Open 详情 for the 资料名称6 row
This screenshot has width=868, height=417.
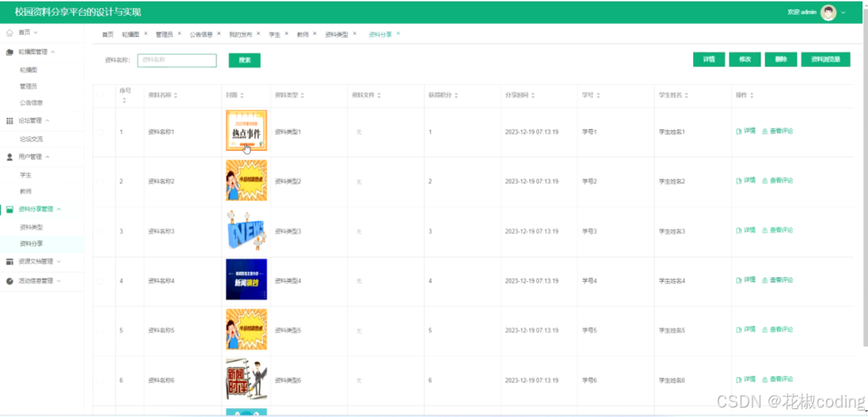click(x=746, y=379)
